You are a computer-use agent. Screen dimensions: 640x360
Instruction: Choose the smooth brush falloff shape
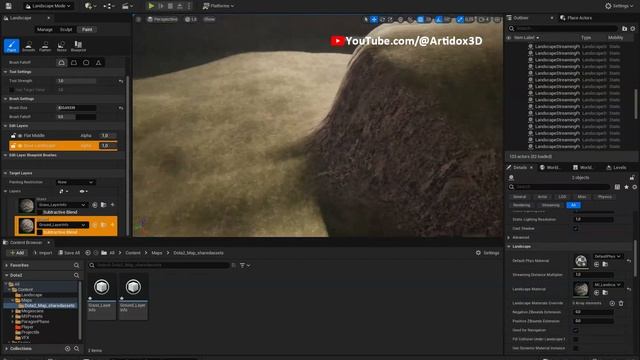61,62
